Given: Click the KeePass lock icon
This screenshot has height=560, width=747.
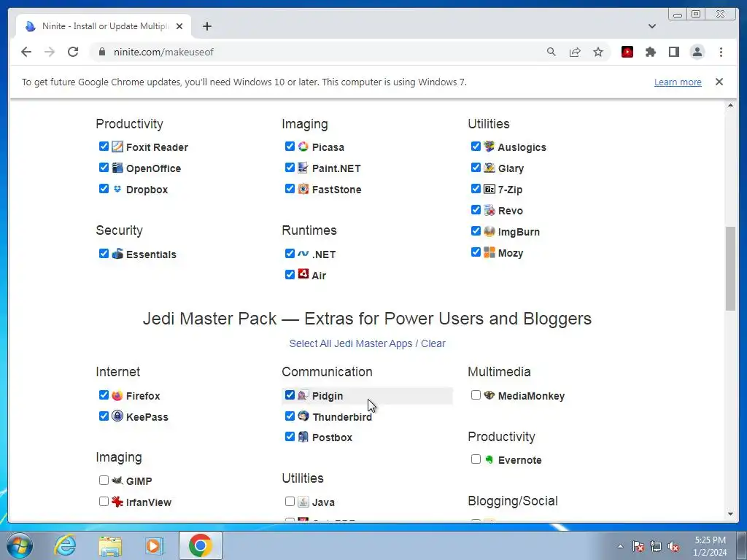Looking at the screenshot, I should pyautogui.click(x=117, y=416).
